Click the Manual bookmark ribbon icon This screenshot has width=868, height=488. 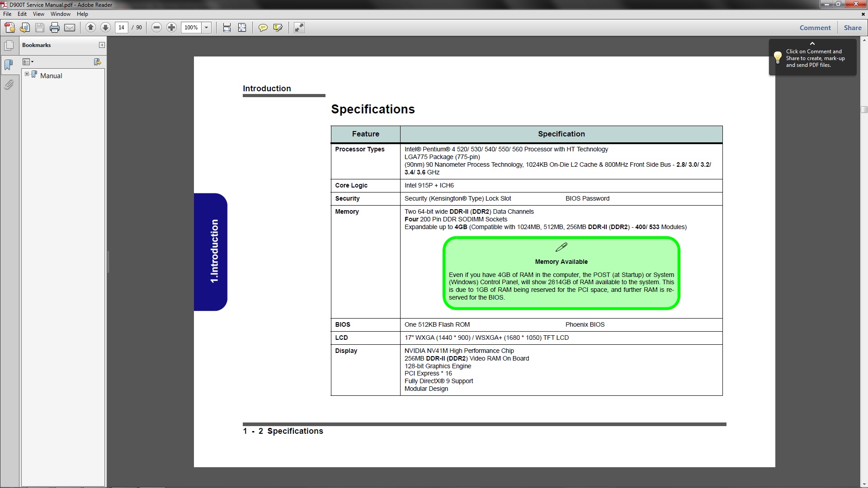pos(34,75)
